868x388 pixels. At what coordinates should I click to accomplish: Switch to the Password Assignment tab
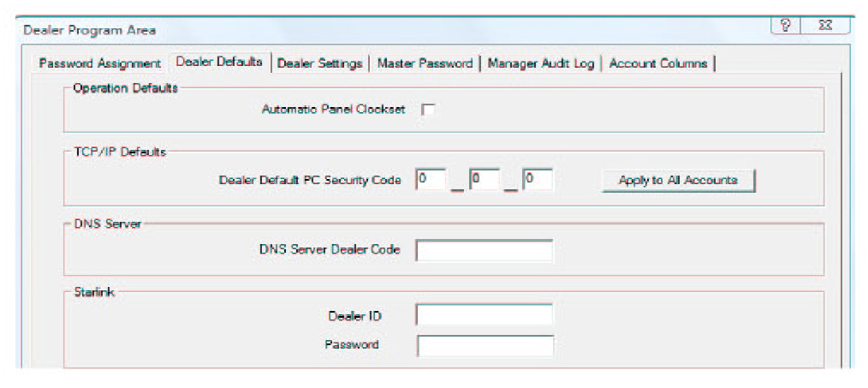click(x=99, y=63)
